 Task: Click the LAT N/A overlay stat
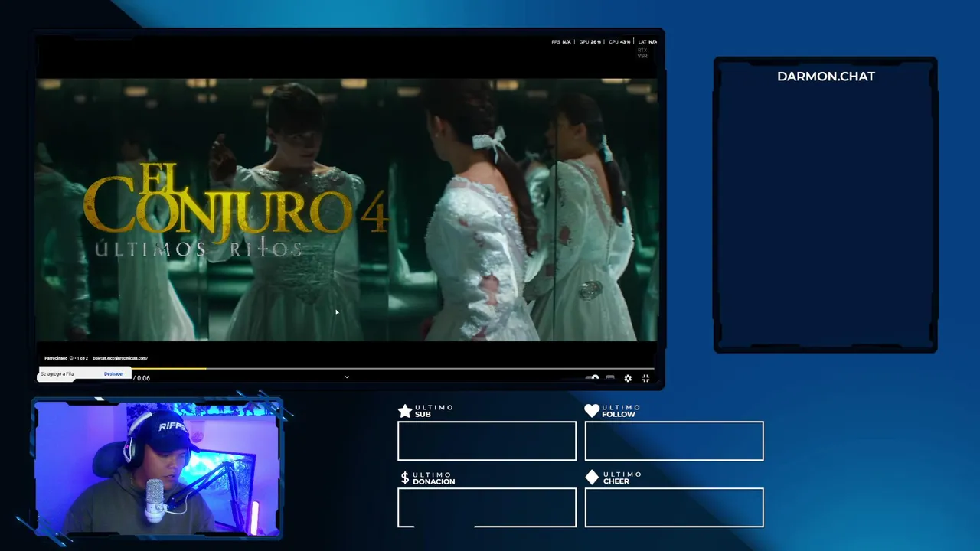coord(648,42)
